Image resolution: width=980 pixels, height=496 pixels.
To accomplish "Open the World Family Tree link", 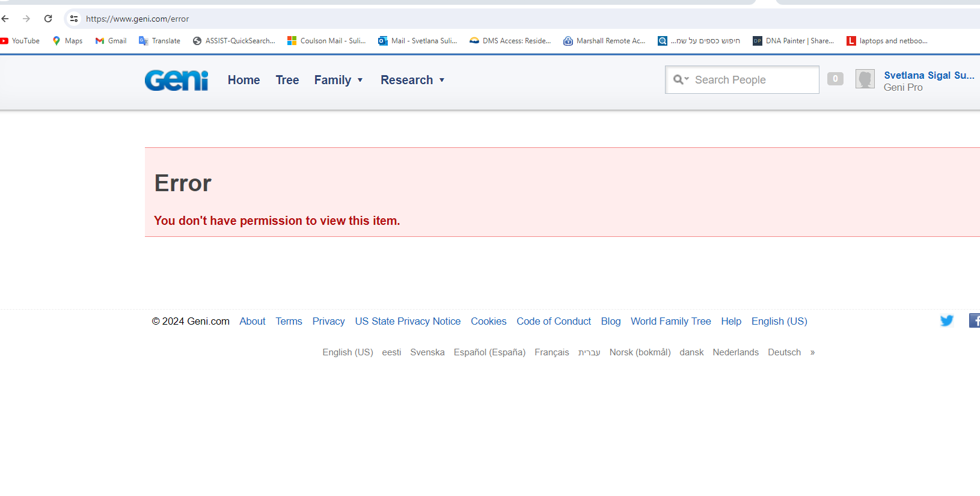I will 670,321.
